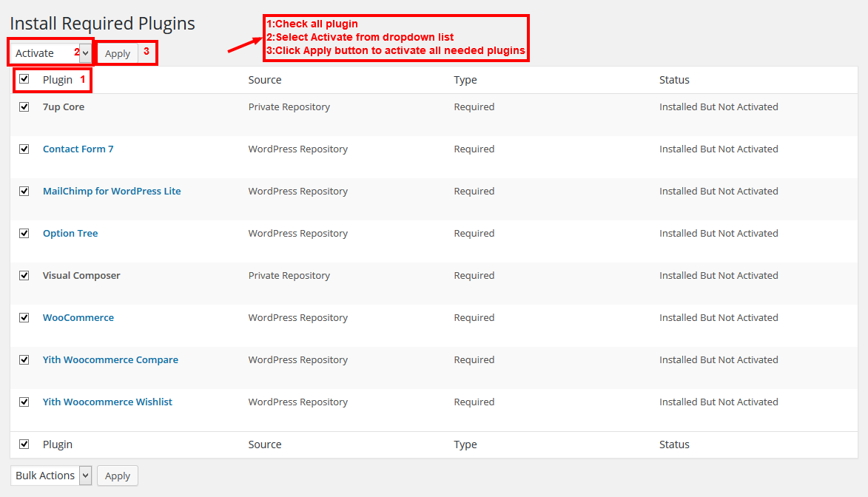Image resolution: width=868 pixels, height=497 pixels.
Task: Click WordPress Repository in Contact Form 7 row
Action: tap(297, 149)
